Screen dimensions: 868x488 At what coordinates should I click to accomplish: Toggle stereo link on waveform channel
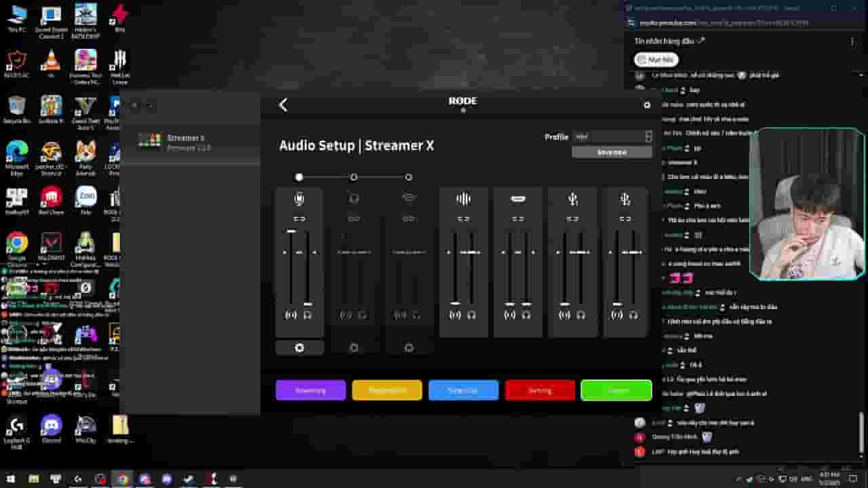[463, 219]
